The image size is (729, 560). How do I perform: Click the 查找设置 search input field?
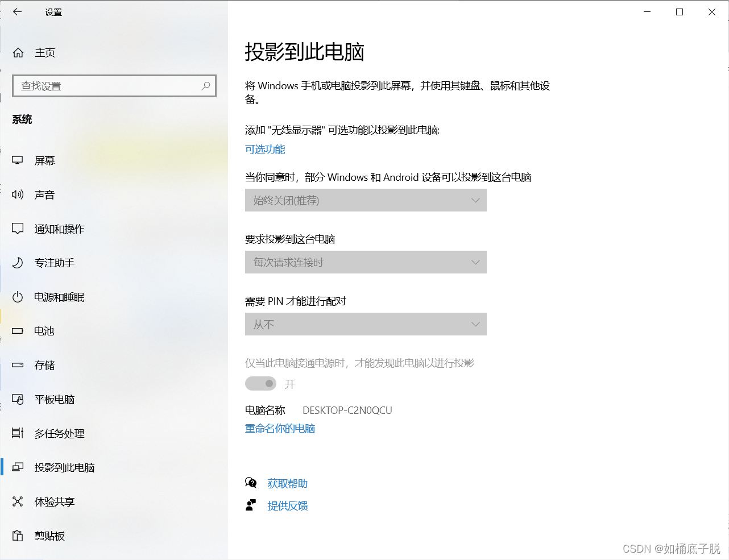coord(114,86)
